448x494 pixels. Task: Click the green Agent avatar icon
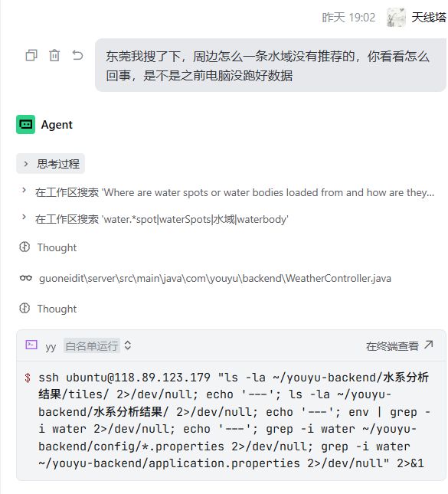click(x=25, y=124)
